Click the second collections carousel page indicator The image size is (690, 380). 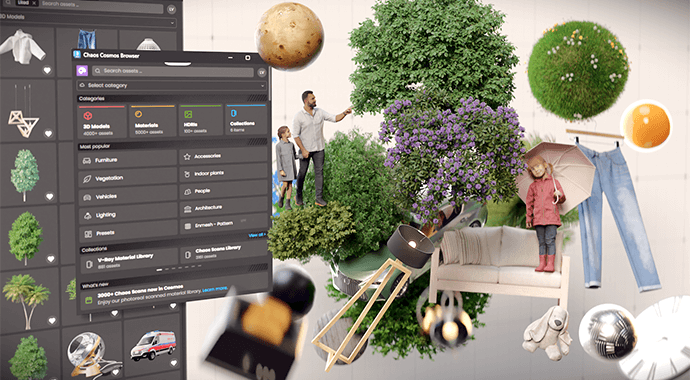[166, 268]
